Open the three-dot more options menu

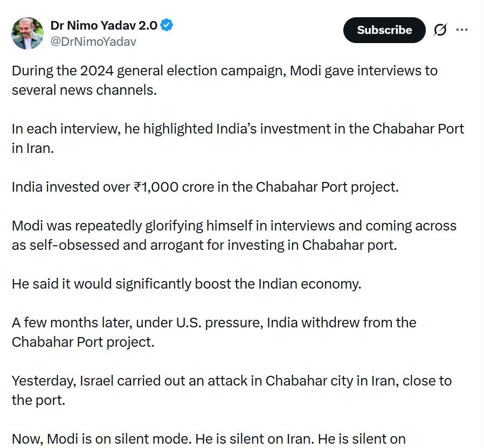tap(462, 30)
